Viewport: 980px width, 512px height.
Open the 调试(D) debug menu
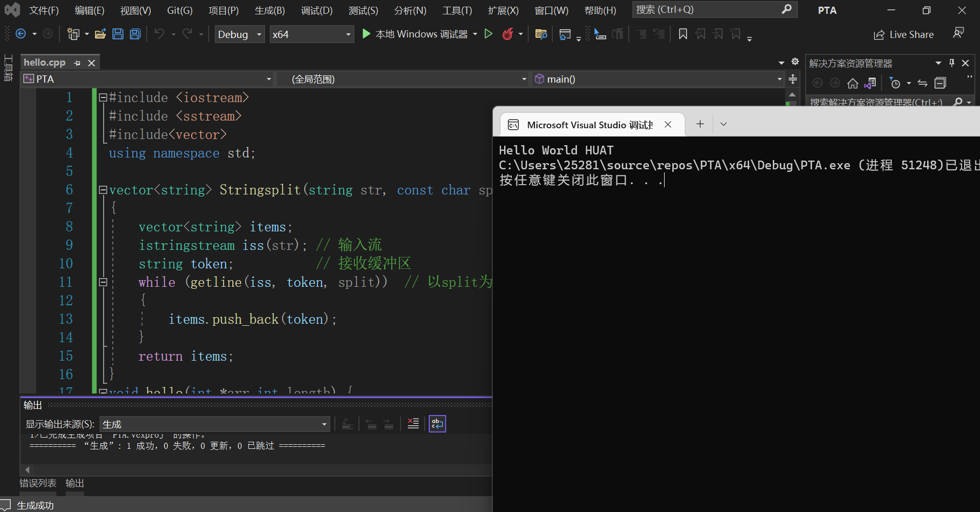tap(316, 10)
